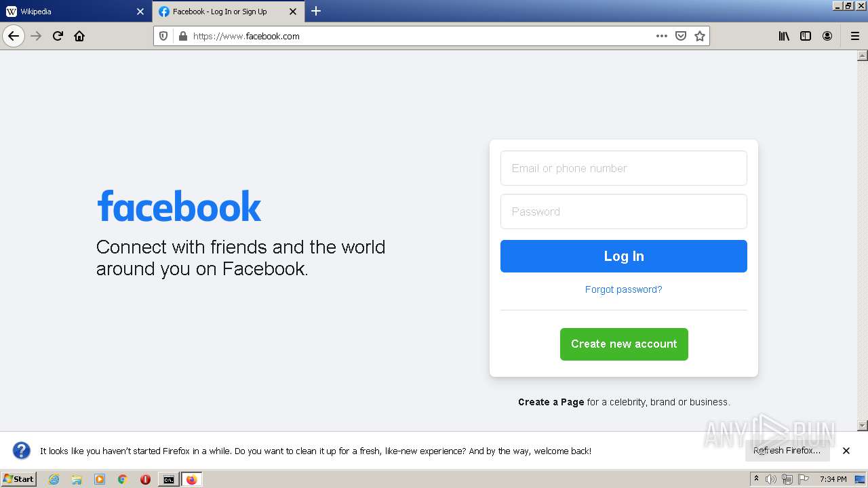This screenshot has height=488, width=868.
Task: Close the Facebook tab
Action: 293,12
